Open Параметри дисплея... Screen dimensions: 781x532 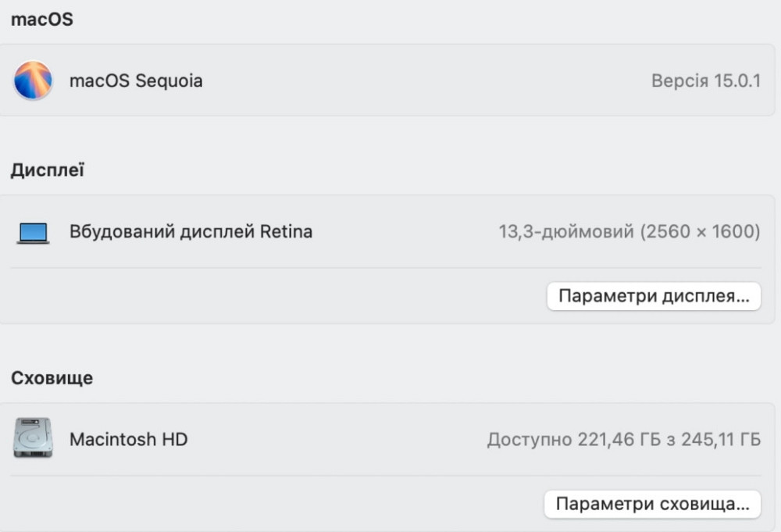click(654, 296)
